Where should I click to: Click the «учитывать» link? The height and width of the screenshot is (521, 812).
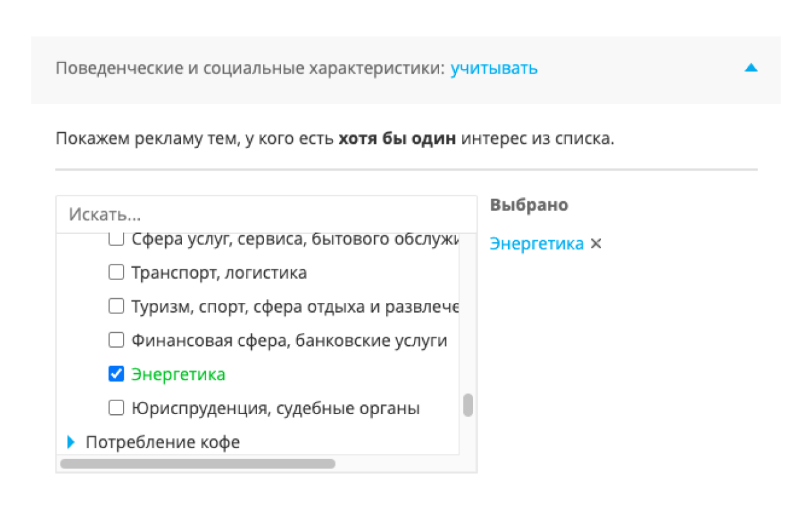click(x=494, y=68)
